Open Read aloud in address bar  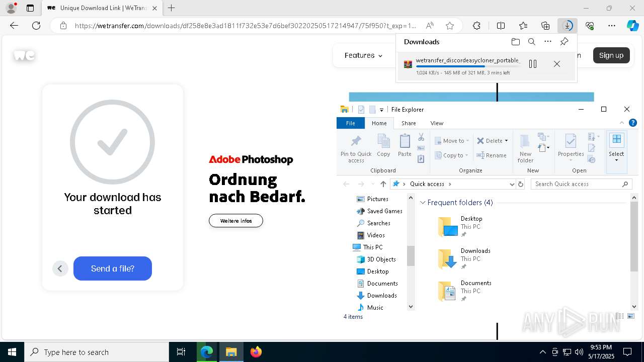(x=430, y=26)
